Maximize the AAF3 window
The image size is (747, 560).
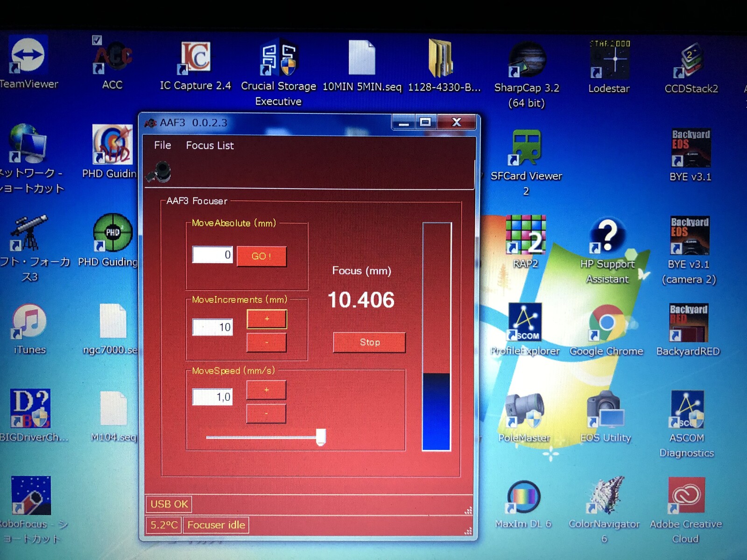pyautogui.click(x=425, y=122)
